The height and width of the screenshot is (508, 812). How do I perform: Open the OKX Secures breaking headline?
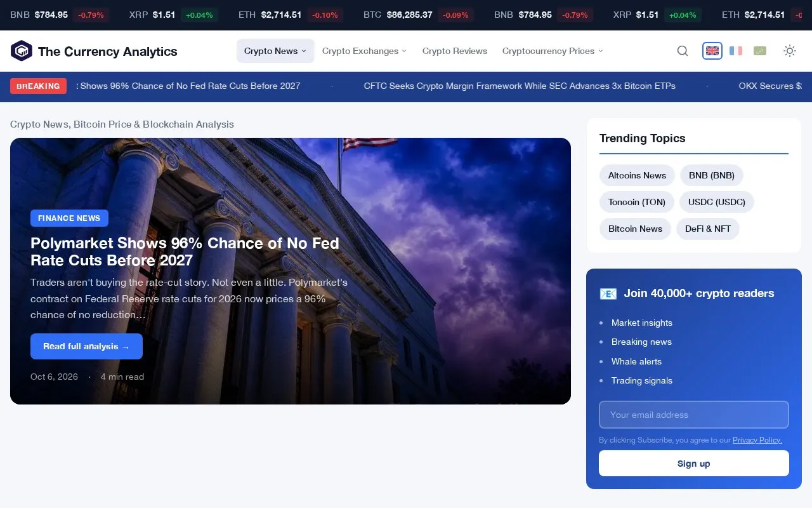[x=770, y=86]
